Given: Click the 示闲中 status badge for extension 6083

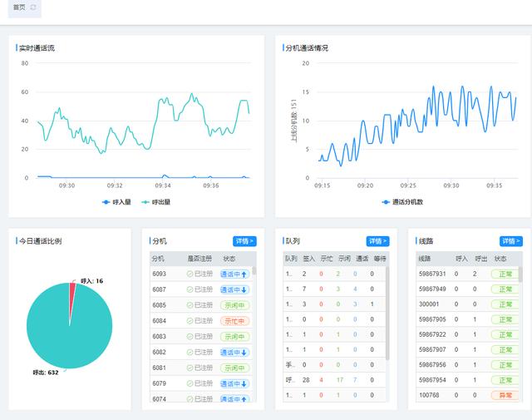Looking at the screenshot, I should tap(234, 337).
